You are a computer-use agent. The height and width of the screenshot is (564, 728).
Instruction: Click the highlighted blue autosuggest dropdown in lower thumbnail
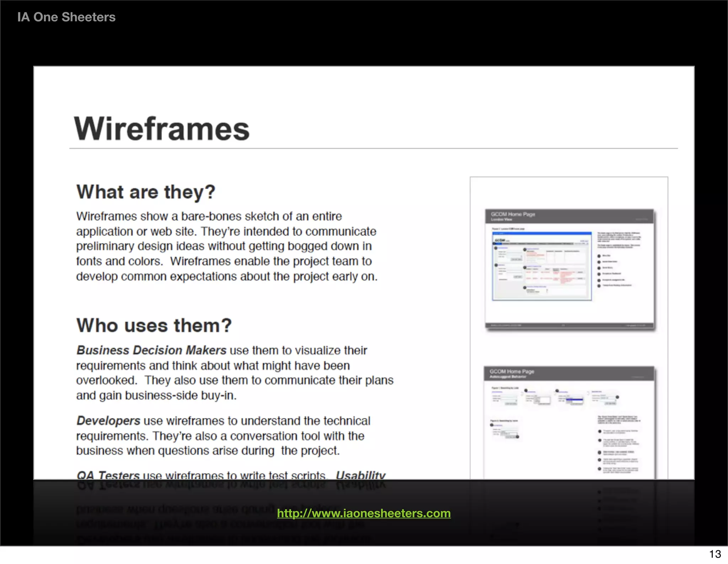coord(574,400)
